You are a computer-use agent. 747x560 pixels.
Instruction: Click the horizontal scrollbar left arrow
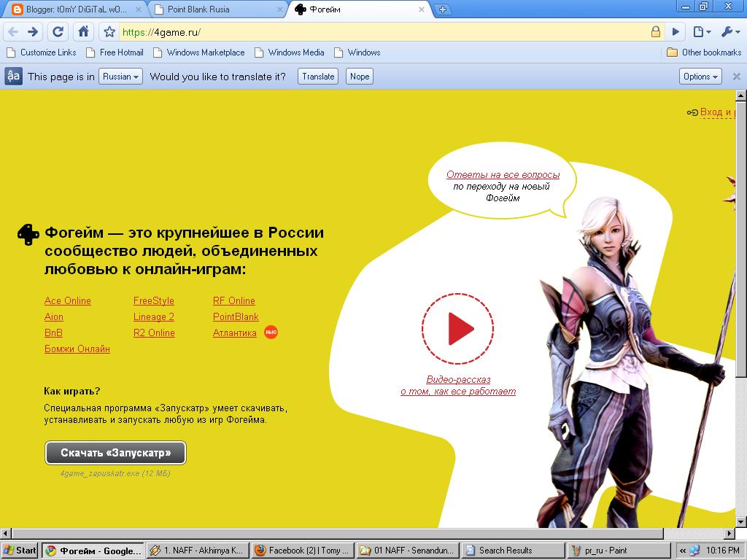[x=5, y=533]
